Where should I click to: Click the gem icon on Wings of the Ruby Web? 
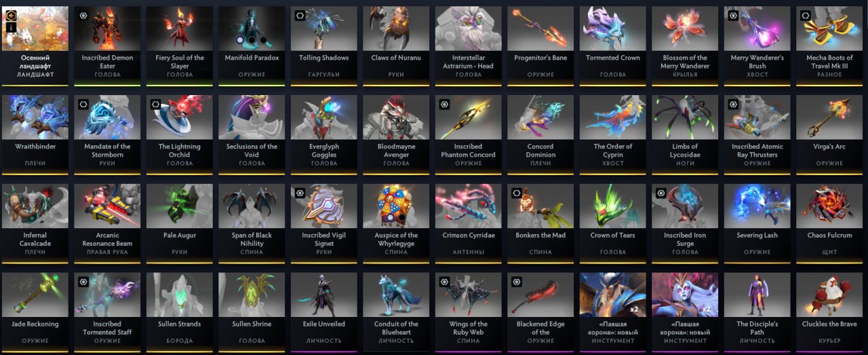pos(444,282)
